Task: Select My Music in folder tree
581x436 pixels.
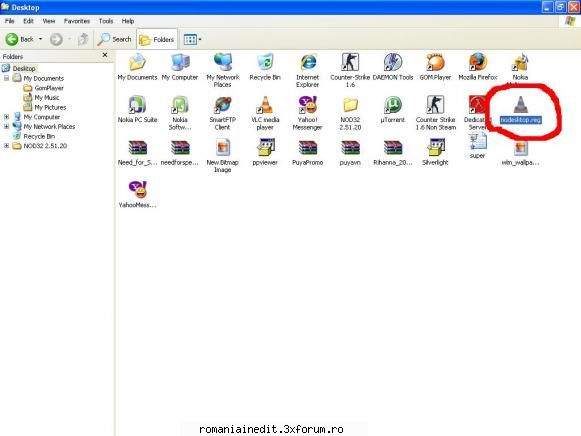Action: point(47,97)
